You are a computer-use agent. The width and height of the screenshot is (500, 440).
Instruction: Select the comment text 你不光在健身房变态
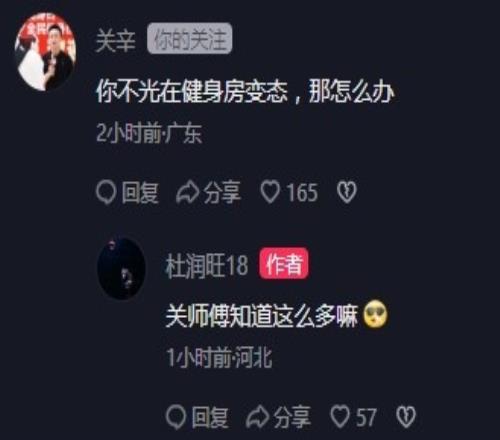[x=192, y=92]
